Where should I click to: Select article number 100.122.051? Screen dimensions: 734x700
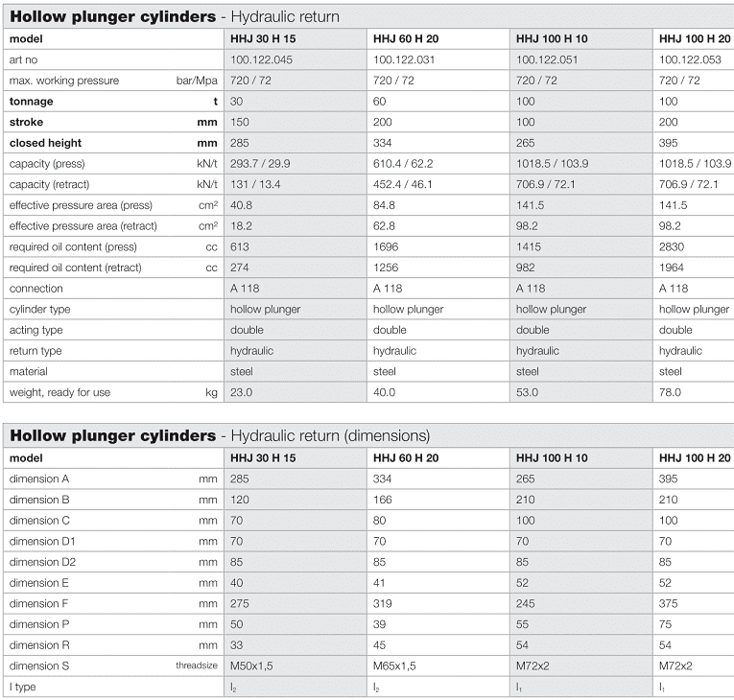(x=554, y=59)
